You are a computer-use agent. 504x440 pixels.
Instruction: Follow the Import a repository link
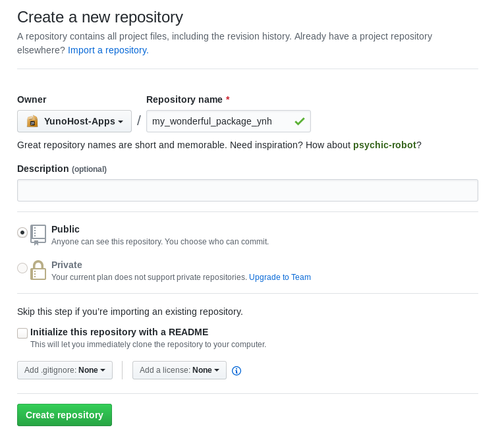[108, 50]
